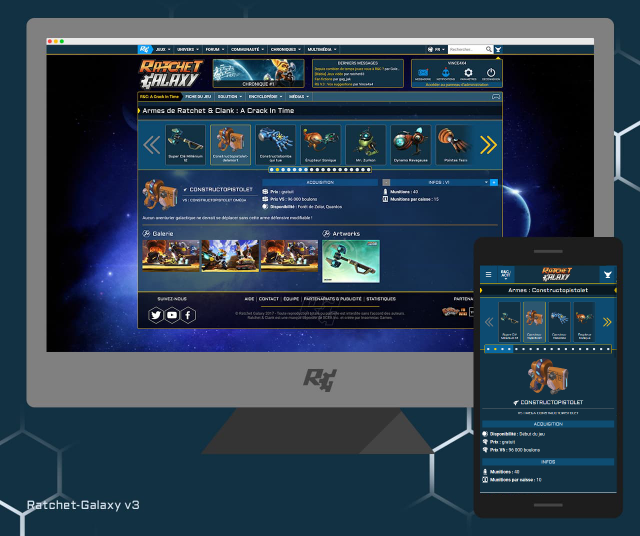The height and width of the screenshot is (536, 640).
Task: Open the second Galerie screenshot
Action: point(230,256)
